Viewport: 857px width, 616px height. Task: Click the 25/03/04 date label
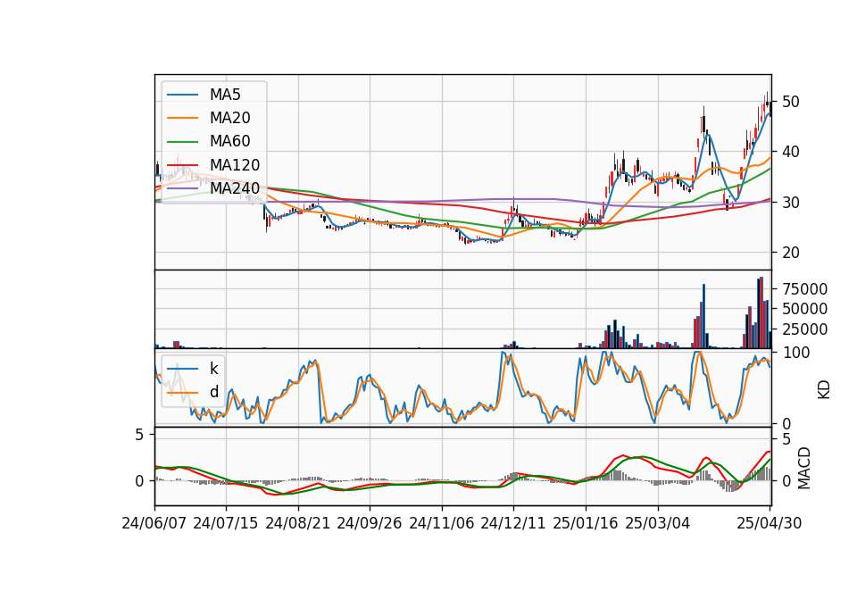coord(658,523)
